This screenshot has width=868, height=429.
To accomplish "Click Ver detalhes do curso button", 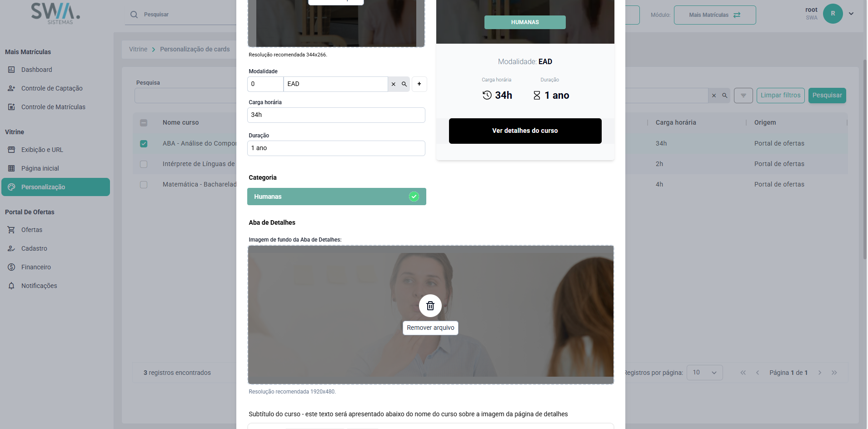I will click(525, 131).
